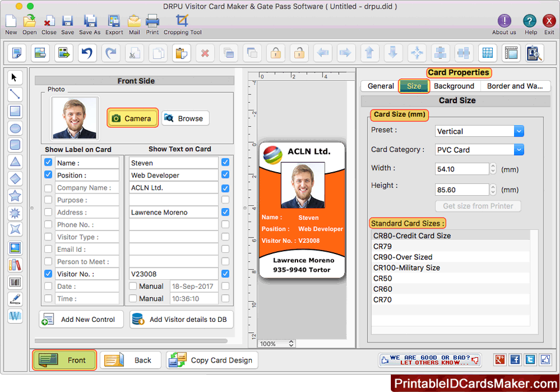Click Copy Card Design button

pos(212,360)
